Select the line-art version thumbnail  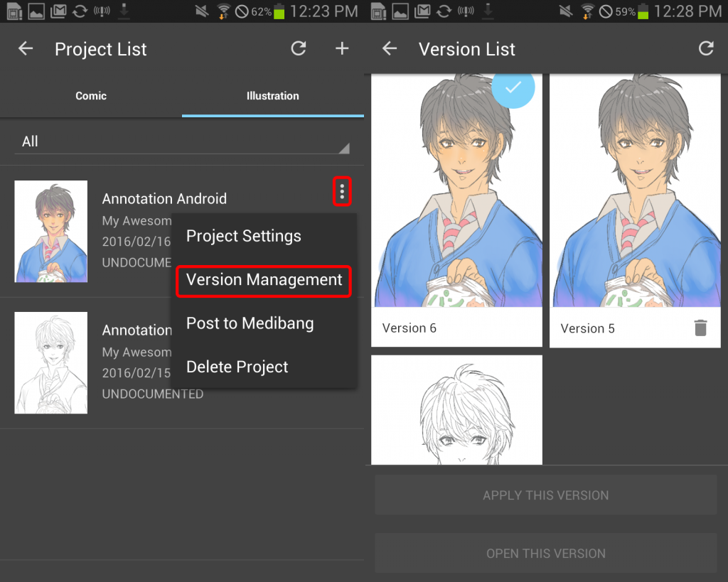point(457,410)
